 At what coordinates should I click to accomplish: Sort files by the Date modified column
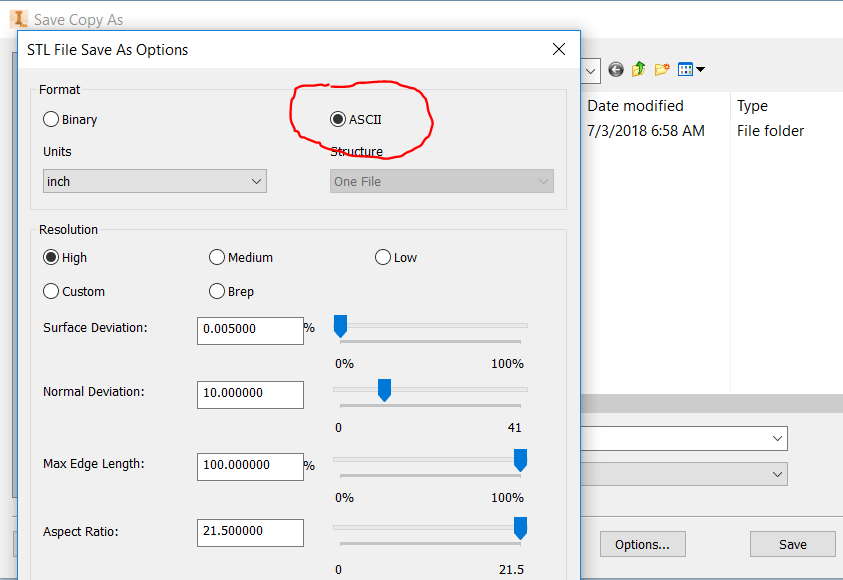[635, 105]
